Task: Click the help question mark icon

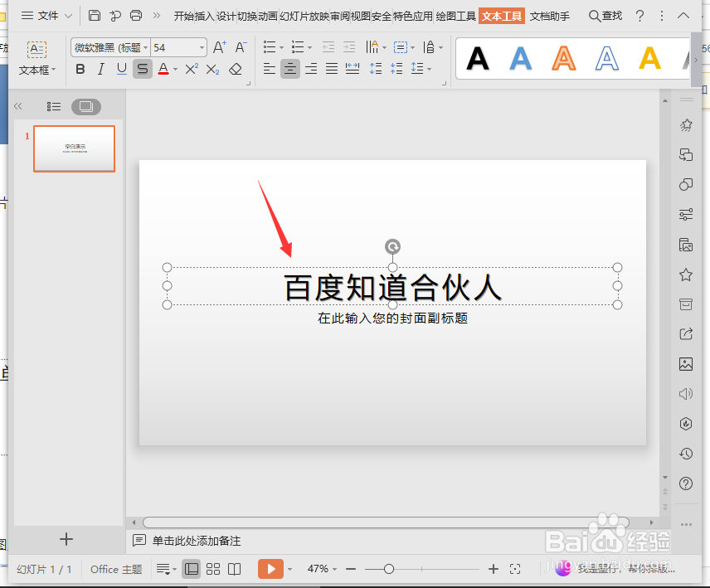Action: (639, 17)
